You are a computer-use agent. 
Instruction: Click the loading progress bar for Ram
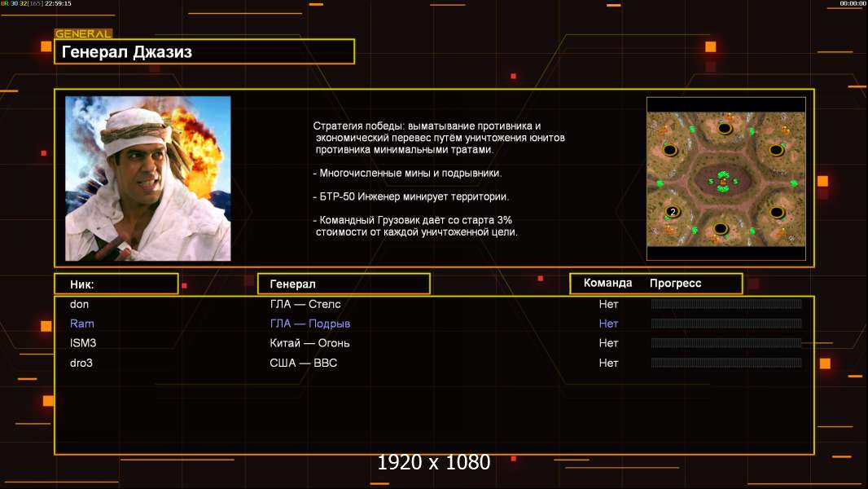coord(726,323)
